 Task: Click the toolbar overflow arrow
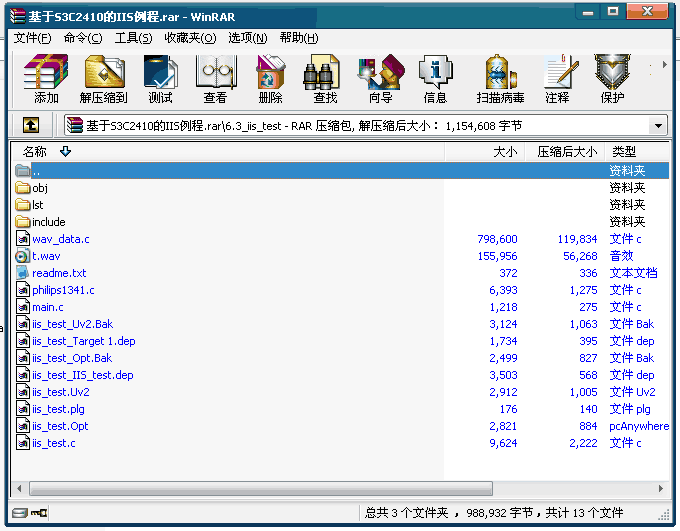[x=664, y=65]
